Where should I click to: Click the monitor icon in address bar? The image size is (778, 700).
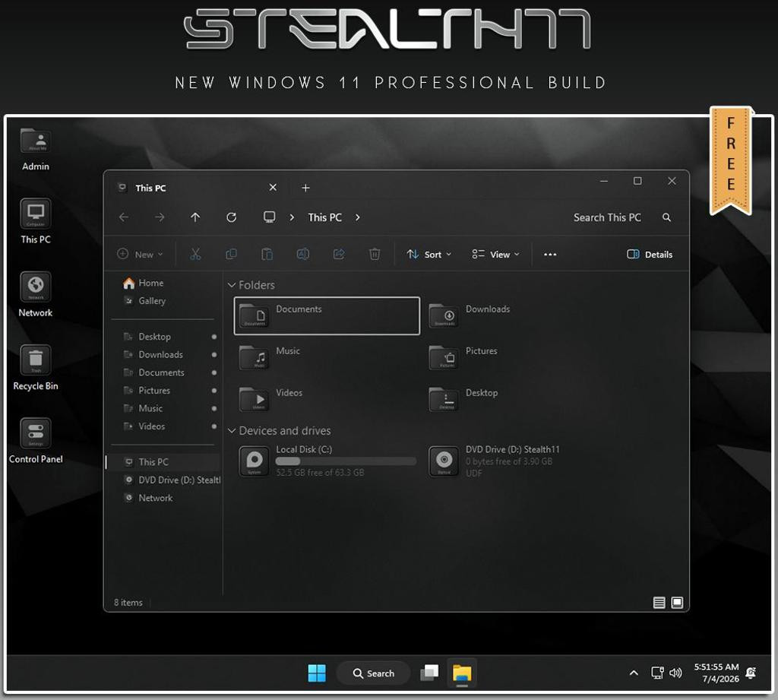click(x=269, y=217)
